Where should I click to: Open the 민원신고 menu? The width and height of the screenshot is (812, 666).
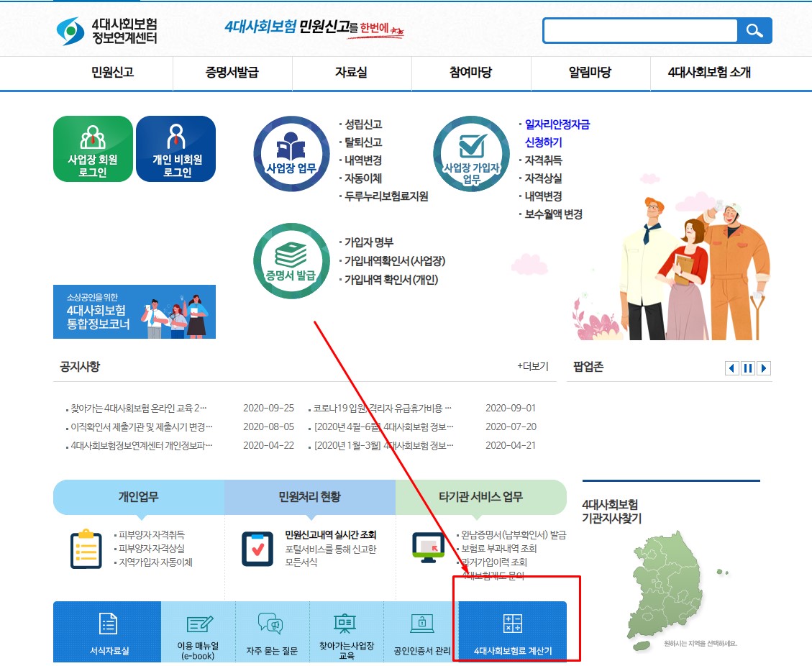coord(112,72)
